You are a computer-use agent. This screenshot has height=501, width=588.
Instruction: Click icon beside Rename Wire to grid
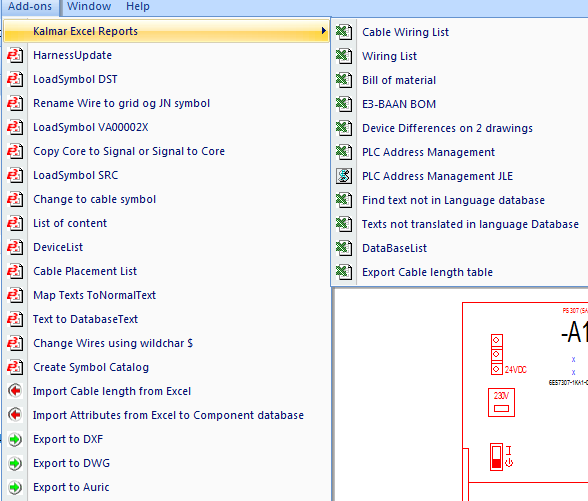click(15, 104)
